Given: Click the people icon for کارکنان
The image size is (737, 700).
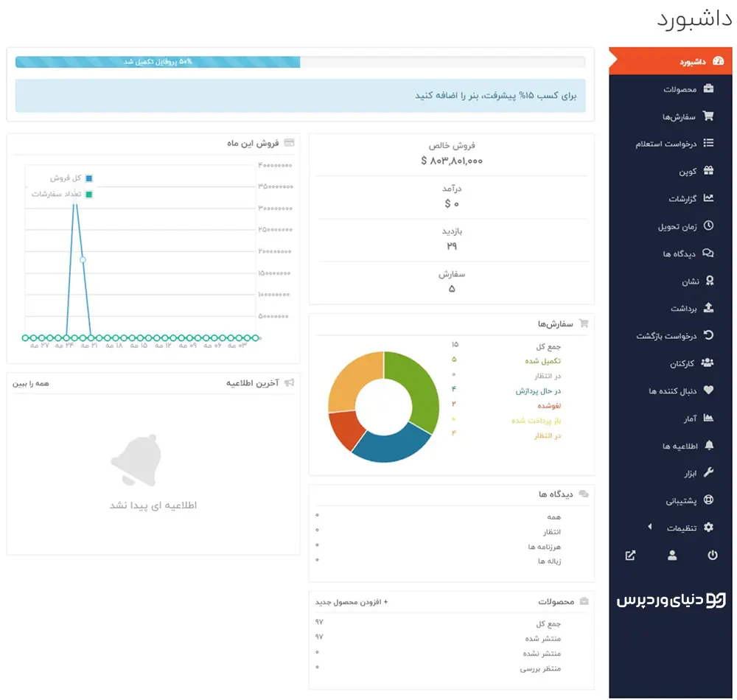Looking at the screenshot, I should (708, 363).
